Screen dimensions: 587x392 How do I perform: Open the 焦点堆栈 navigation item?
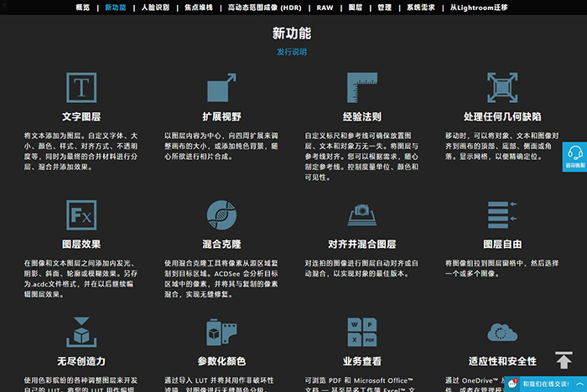pos(199,8)
